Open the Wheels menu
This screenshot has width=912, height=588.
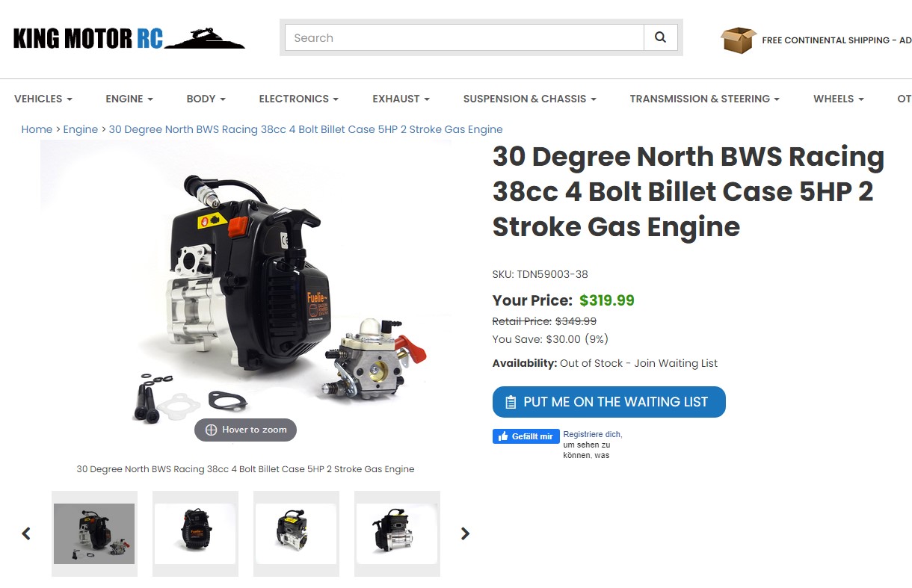(839, 99)
